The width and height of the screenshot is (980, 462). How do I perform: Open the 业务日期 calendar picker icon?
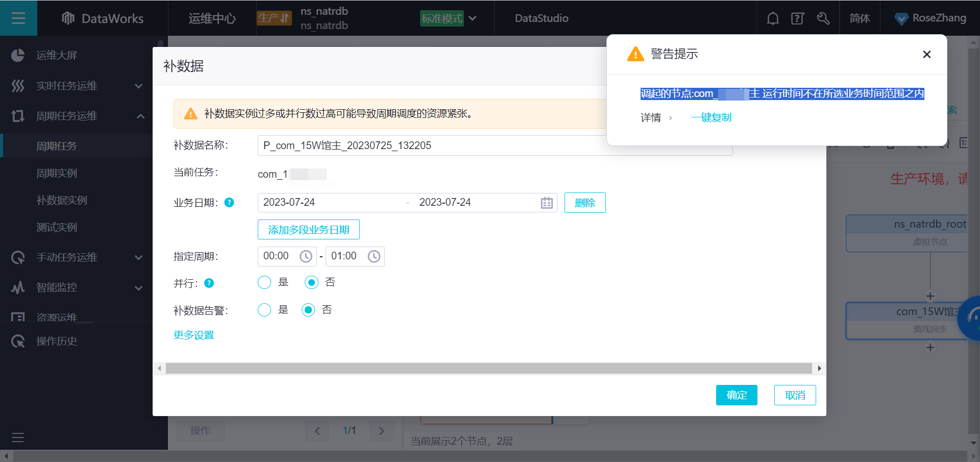pos(547,203)
